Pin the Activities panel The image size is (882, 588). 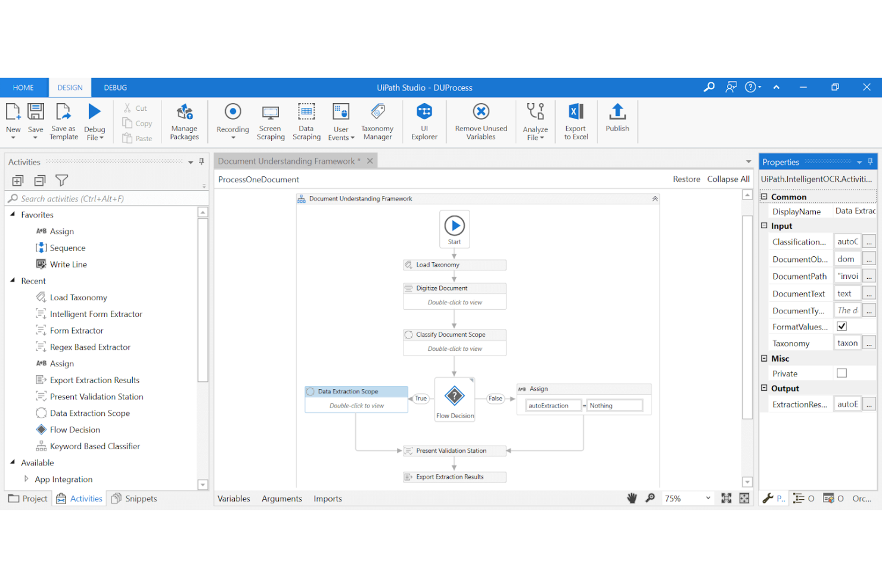pyautogui.click(x=201, y=161)
